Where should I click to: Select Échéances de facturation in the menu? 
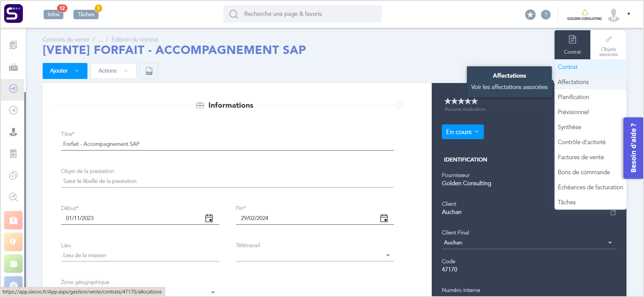(590, 187)
